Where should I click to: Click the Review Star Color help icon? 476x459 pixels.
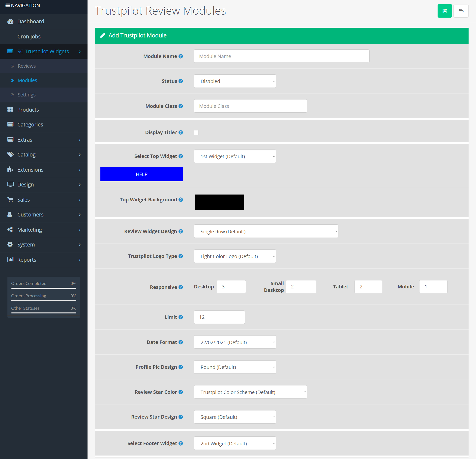181,392
